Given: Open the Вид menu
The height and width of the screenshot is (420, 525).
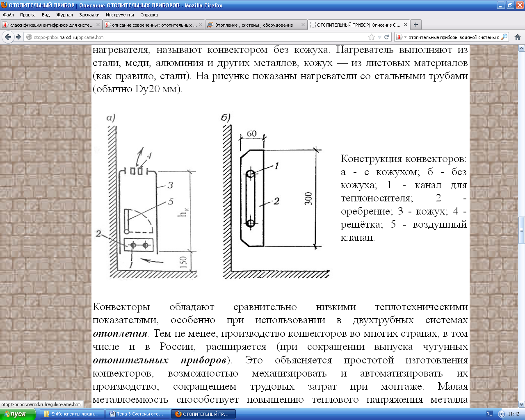Looking at the screenshot, I should click(46, 15).
